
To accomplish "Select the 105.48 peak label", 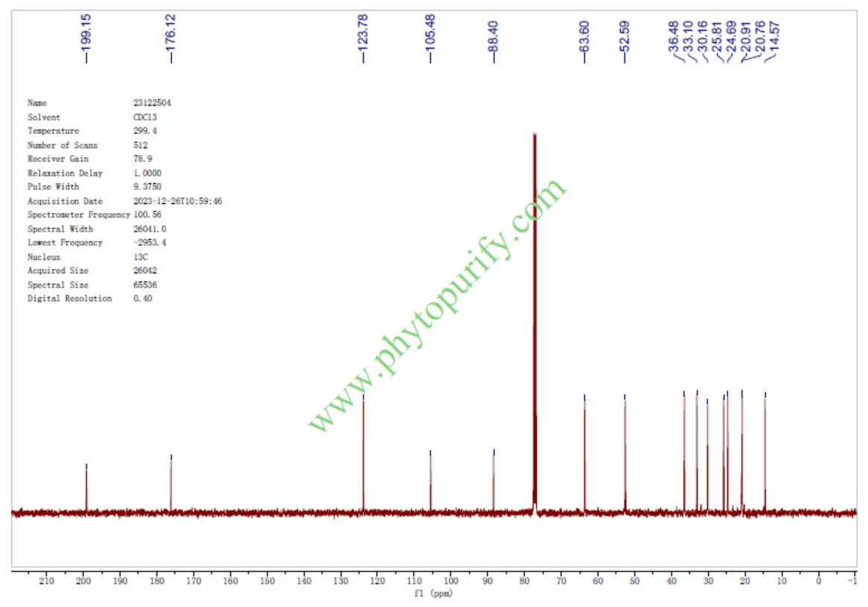I will tap(430, 35).
